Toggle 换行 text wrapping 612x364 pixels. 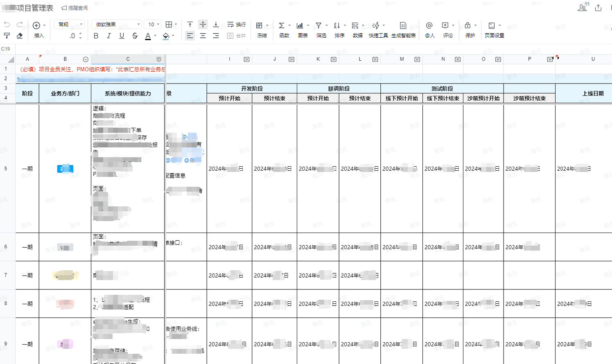[x=236, y=25]
